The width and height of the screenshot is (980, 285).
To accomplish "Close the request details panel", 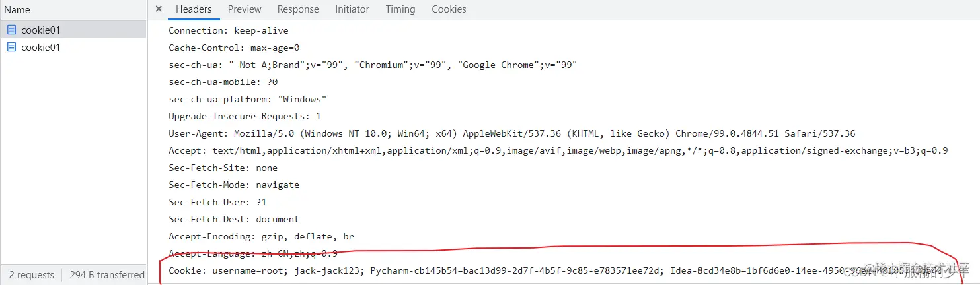I will pyautogui.click(x=159, y=9).
